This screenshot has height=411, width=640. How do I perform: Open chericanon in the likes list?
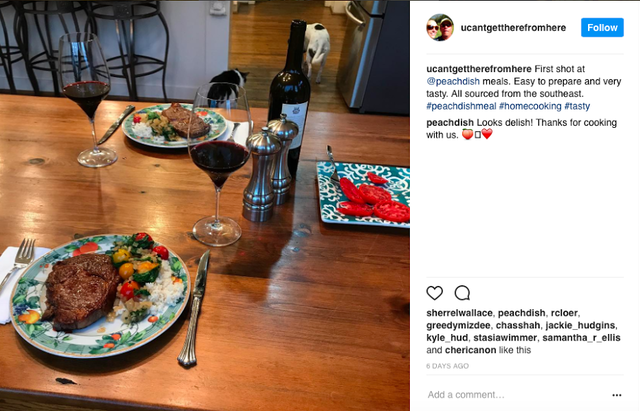coord(470,350)
